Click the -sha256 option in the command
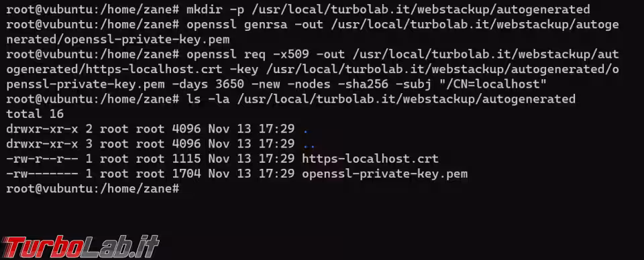Viewport: 644px width, 260px height. [363, 84]
